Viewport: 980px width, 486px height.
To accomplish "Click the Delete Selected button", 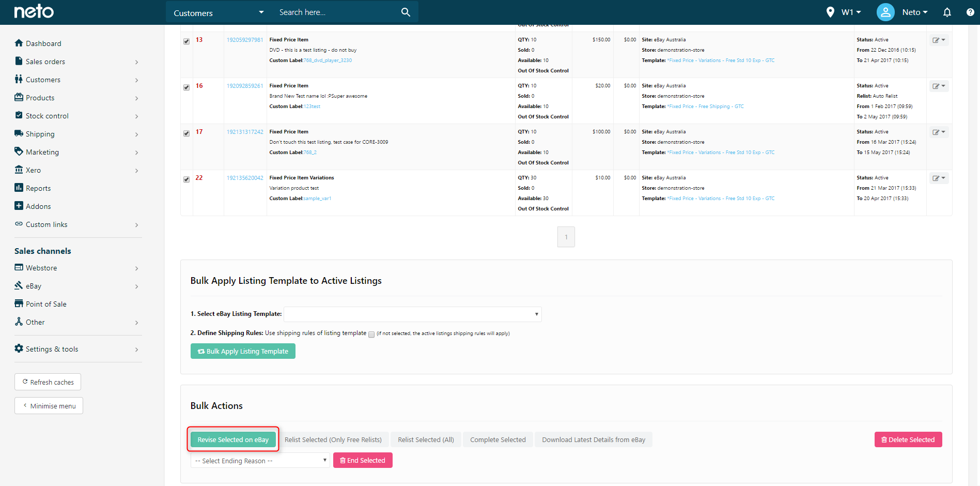I will [908, 439].
